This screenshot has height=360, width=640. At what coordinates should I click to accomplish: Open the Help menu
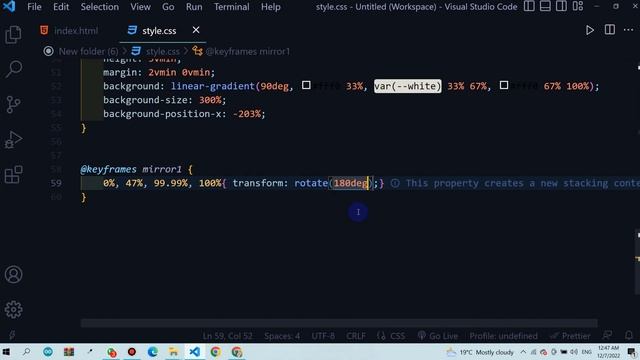[271, 7]
